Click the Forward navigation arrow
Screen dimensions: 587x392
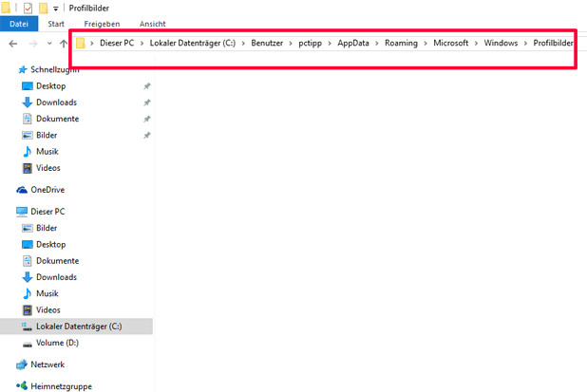click(33, 44)
